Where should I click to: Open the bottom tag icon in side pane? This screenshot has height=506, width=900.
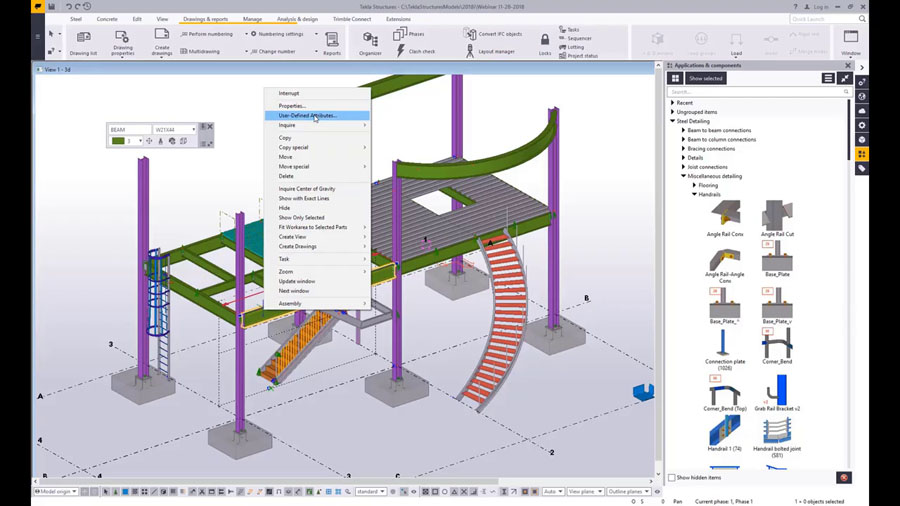(862, 168)
